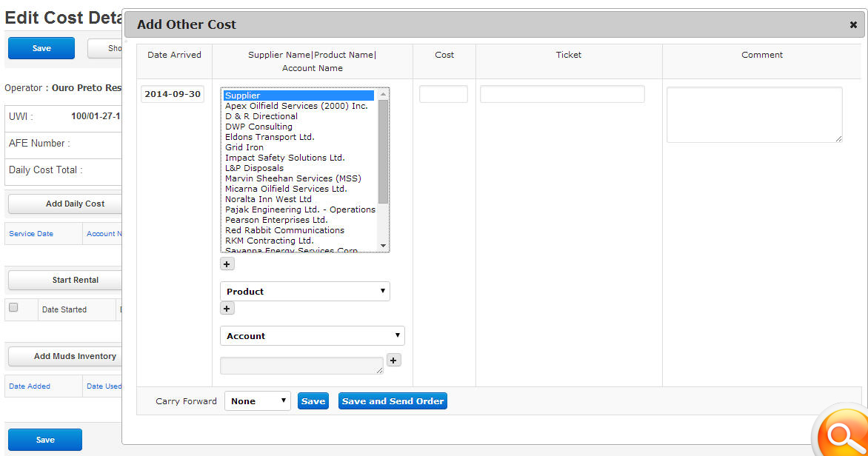Select Apex Oilfield Services (2000) Inc.
This screenshot has height=456, width=868.
click(x=296, y=106)
